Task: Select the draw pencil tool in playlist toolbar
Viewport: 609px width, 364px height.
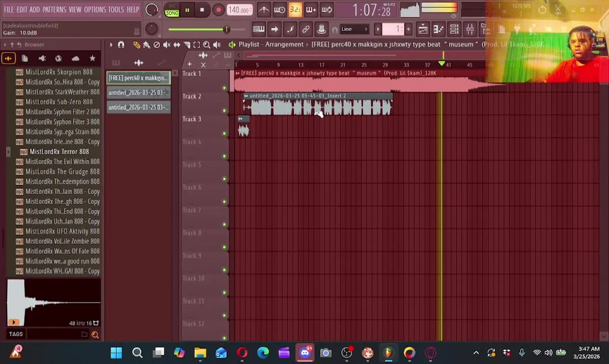Action: pyautogui.click(x=137, y=45)
